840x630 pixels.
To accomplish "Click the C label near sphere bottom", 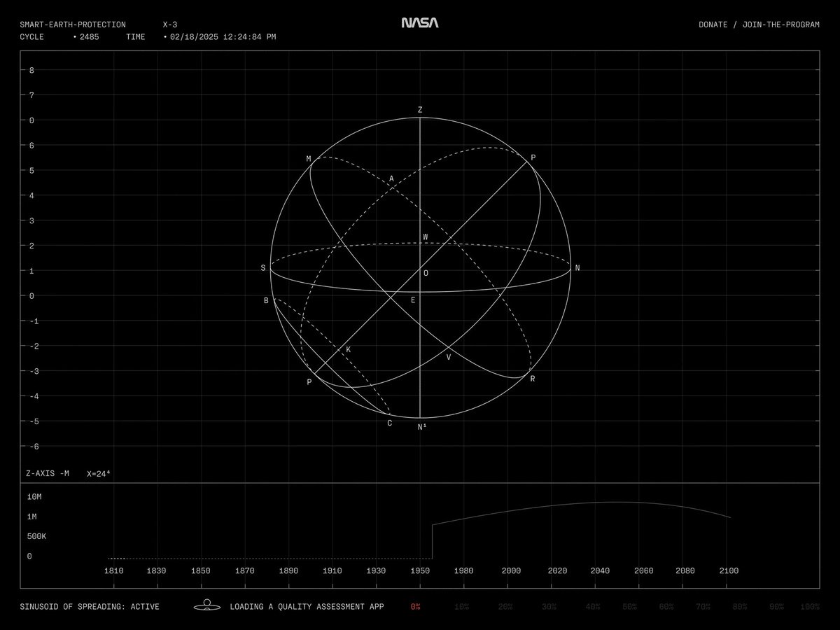I will pyautogui.click(x=390, y=423).
